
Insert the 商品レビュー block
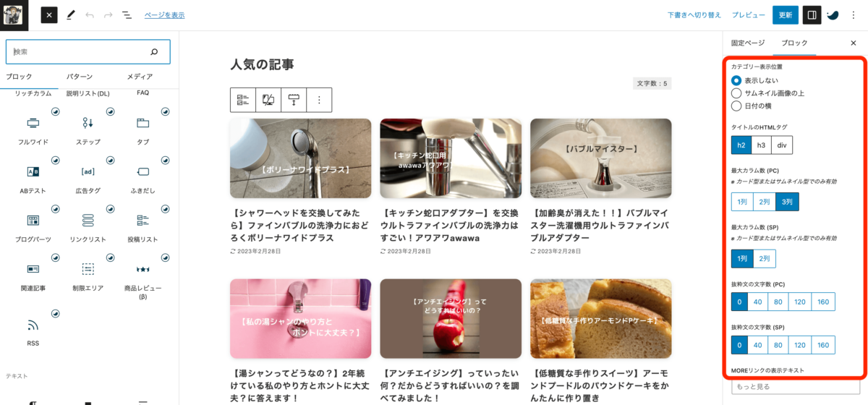click(142, 278)
